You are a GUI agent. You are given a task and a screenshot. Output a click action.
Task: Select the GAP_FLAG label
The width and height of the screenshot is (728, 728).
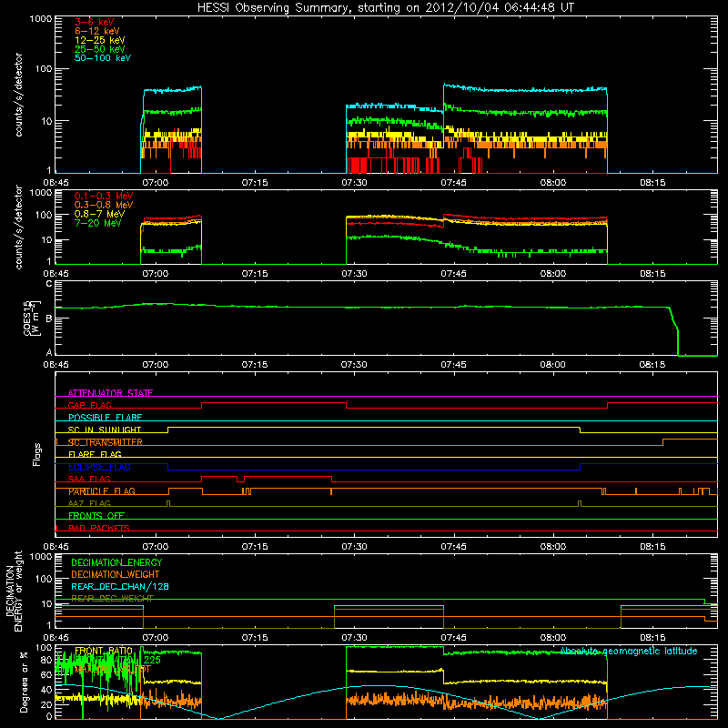tap(89, 405)
